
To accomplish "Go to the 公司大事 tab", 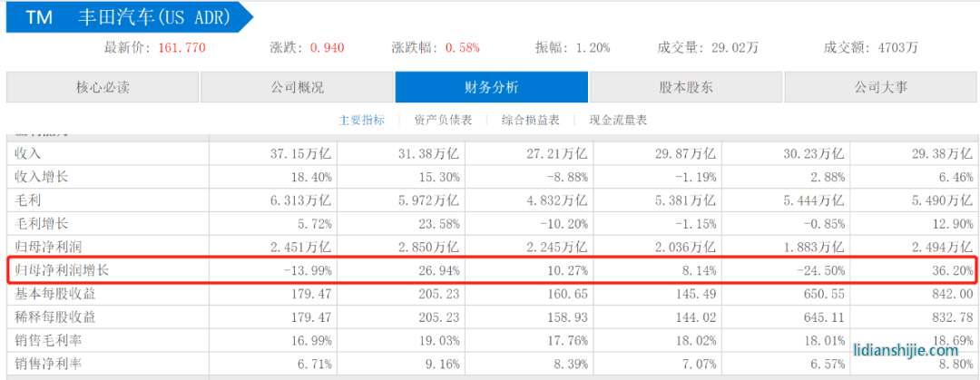I will (879, 88).
